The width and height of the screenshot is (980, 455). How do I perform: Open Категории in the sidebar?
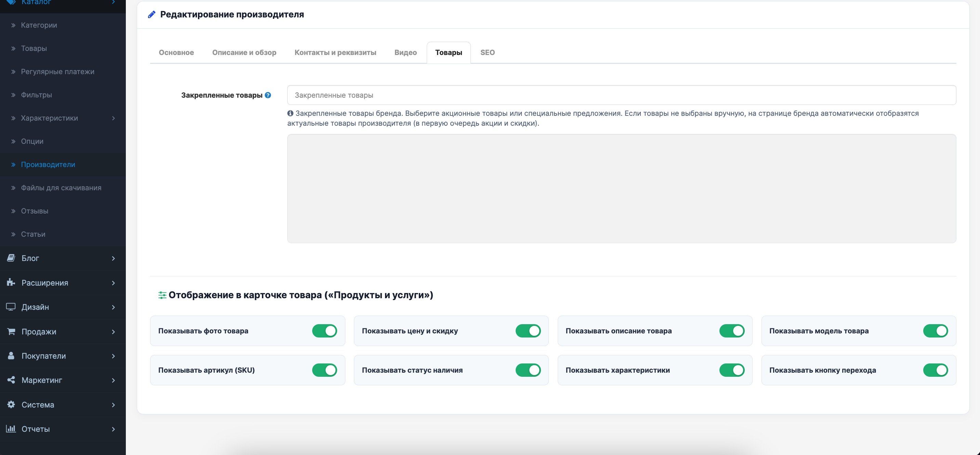pyautogui.click(x=39, y=25)
